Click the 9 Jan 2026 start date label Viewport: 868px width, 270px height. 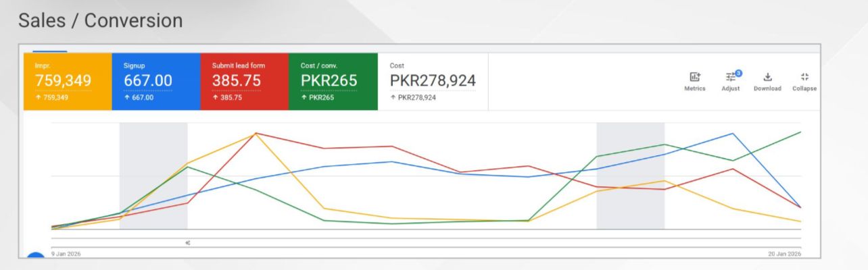(x=66, y=254)
